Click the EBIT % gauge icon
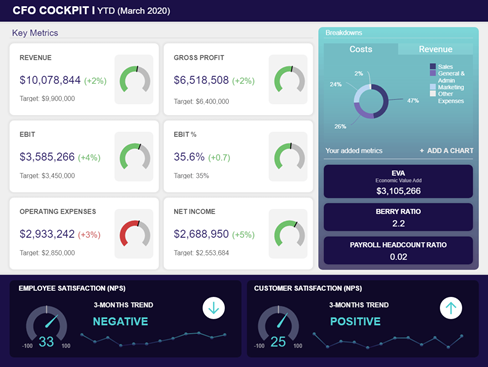 (289, 156)
